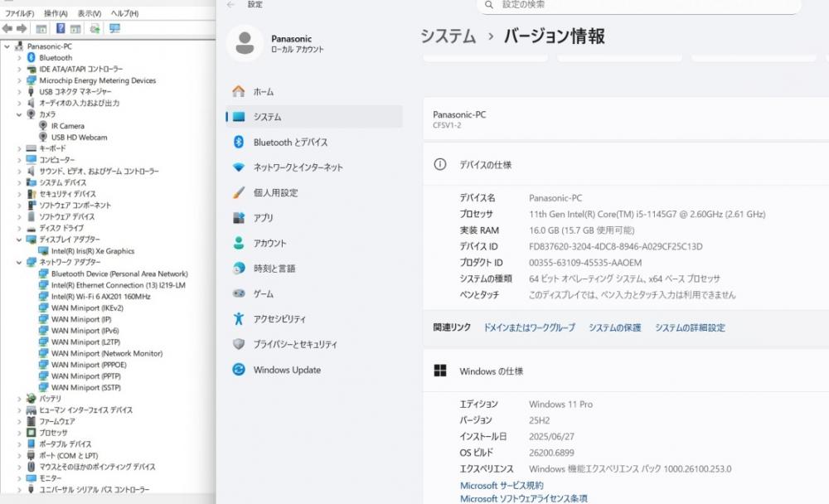Open the 表示(V) menu
The width and height of the screenshot is (829, 504).
89,14
